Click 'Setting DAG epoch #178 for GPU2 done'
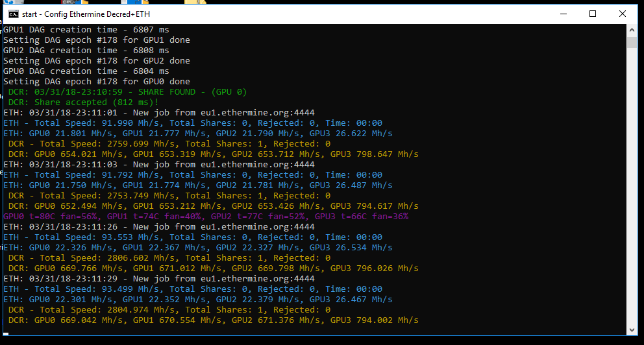The image size is (644, 345). 97,61
